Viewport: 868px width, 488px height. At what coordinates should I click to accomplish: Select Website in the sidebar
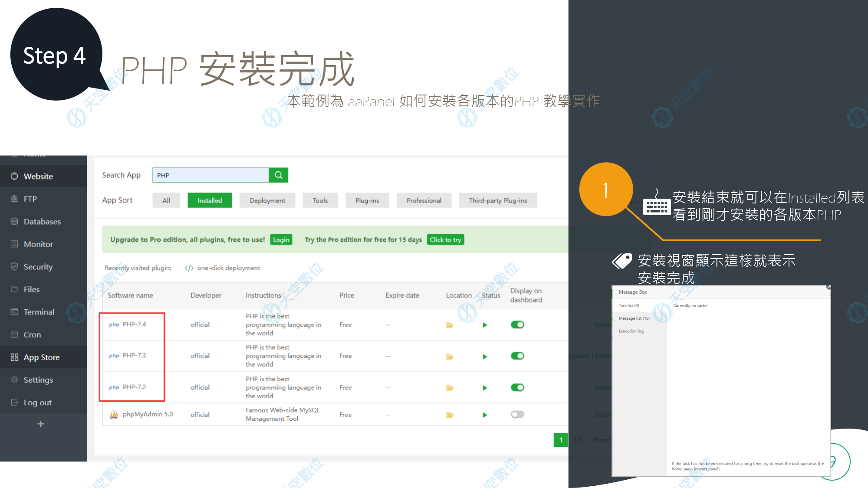[x=38, y=176]
